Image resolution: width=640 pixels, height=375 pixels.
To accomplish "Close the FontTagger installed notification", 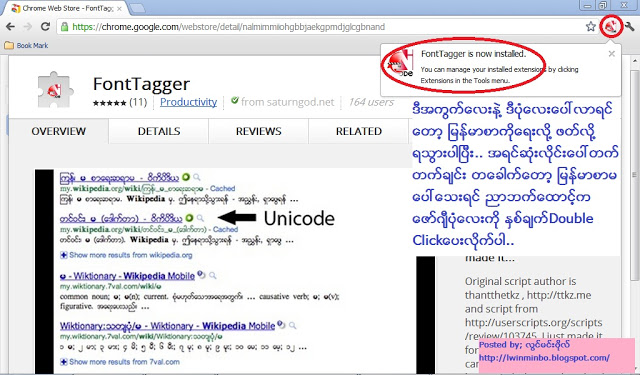I will pyautogui.click(x=611, y=53).
